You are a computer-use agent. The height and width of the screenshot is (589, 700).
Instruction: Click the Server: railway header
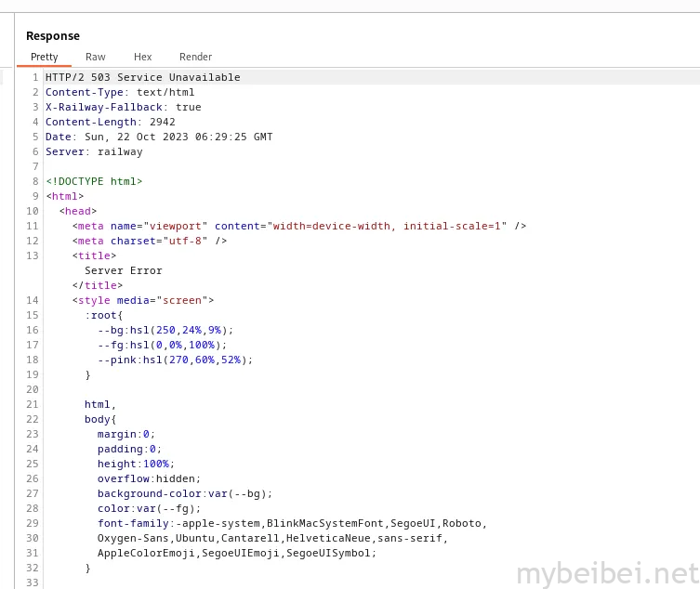94,151
